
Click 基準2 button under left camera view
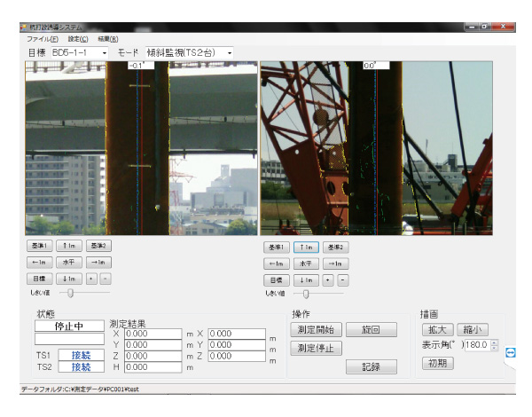[98, 246]
